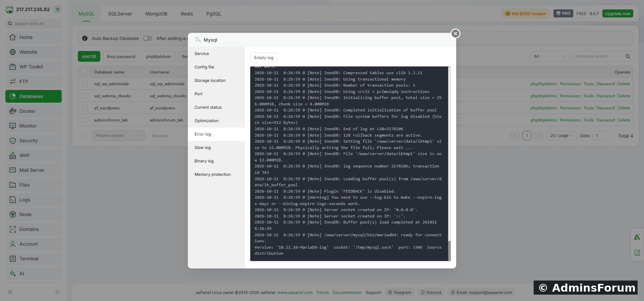Open Memory protection in Mysql dialog

tap(216, 174)
